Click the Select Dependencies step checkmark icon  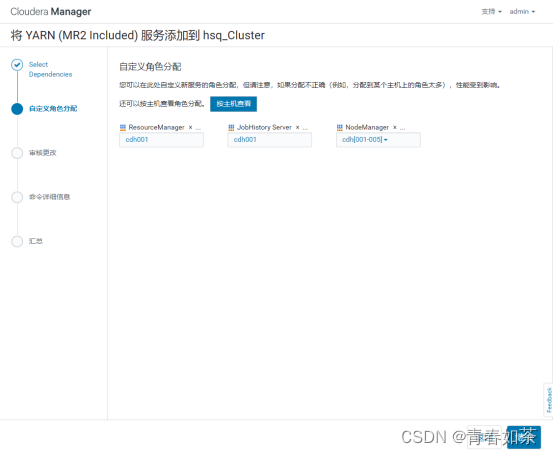click(17, 65)
